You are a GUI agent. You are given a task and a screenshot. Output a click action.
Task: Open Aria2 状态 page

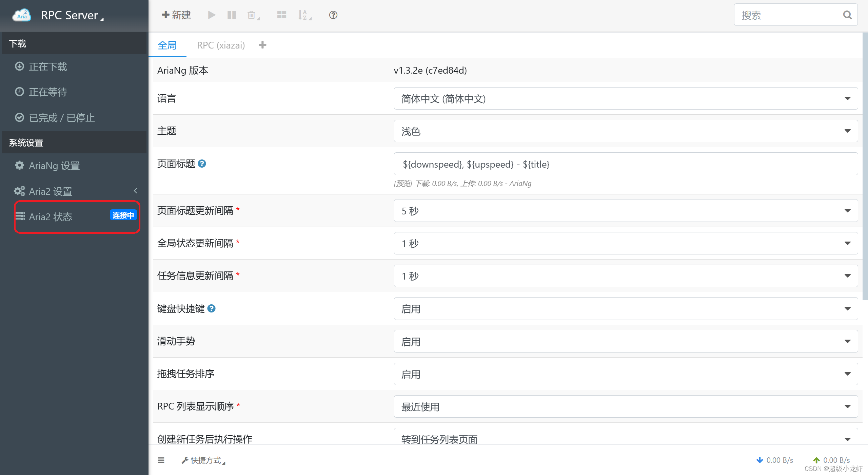50,216
